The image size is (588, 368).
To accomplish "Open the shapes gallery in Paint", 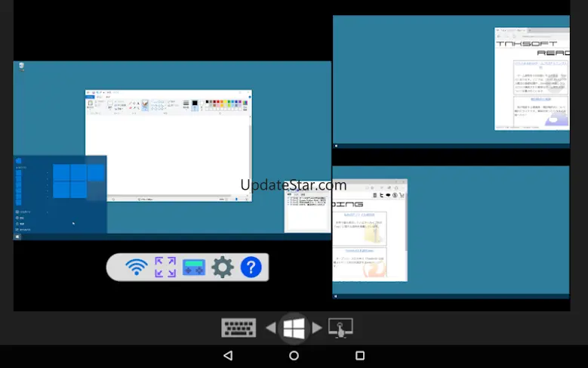I will (x=158, y=105).
